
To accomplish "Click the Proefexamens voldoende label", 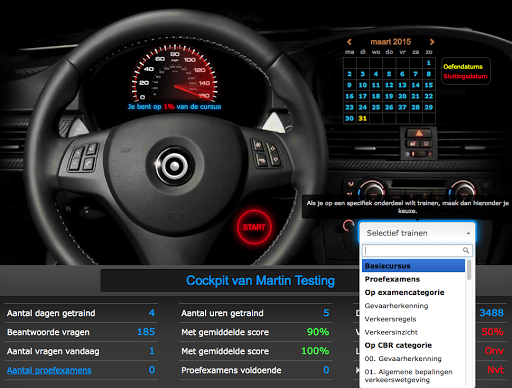I will click(x=231, y=370).
